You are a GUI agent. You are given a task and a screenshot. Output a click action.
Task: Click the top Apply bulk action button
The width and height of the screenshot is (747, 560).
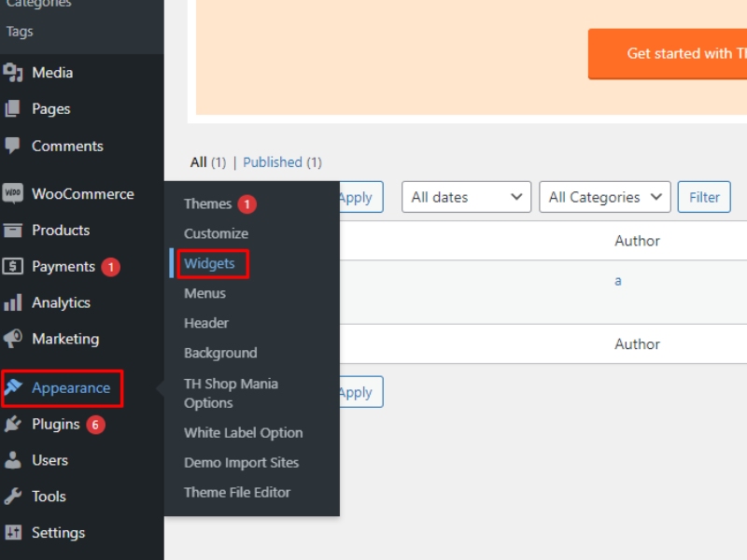click(361, 197)
